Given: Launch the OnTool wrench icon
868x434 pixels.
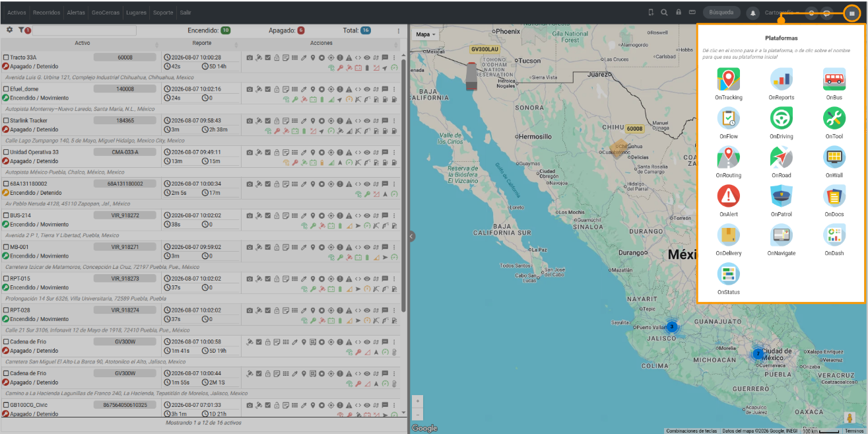Looking at the screenshot, I should point(834,118).
